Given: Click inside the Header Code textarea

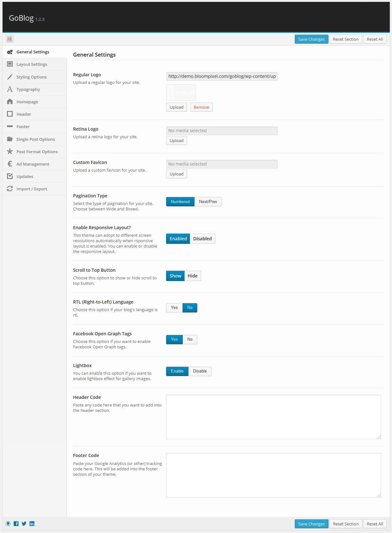Looking at the screenshot, I should [x=274, y=417].
